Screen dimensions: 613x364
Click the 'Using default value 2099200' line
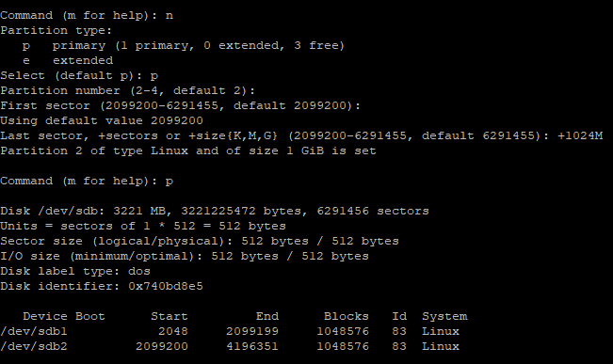102,120
